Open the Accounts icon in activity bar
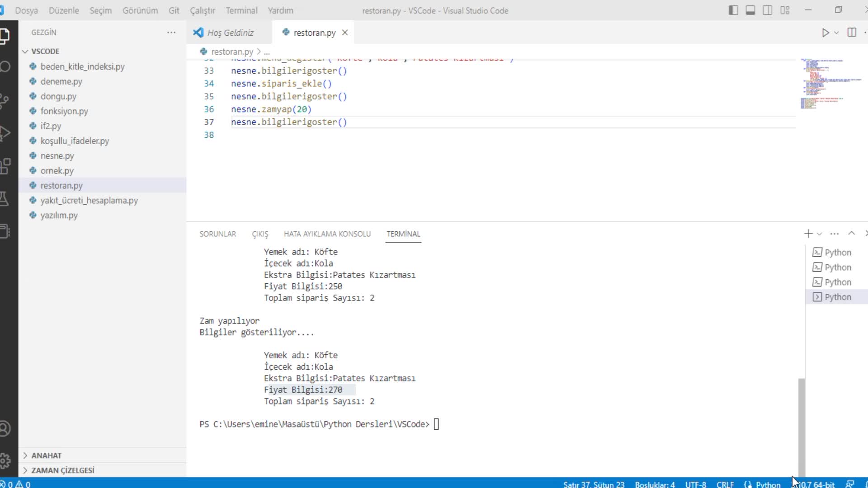The height and width of the screenshot is (488, 868). (5, 428)
